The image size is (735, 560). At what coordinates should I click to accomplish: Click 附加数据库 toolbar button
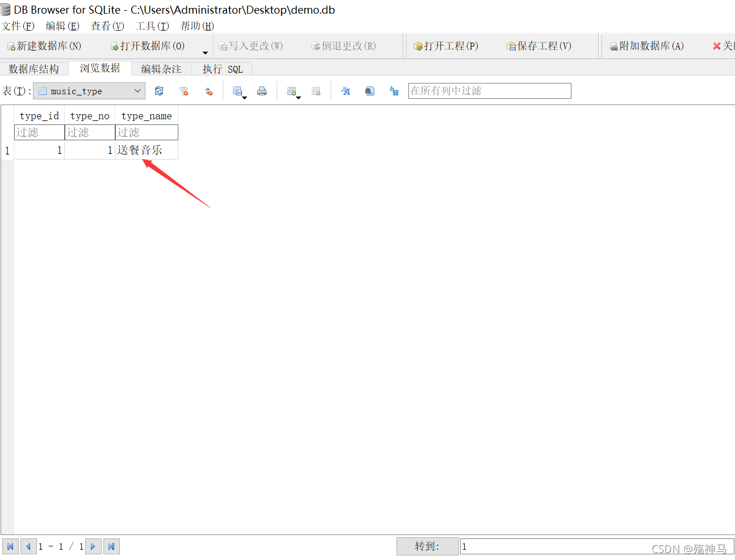pyautogui.click(x=647, y=46)
